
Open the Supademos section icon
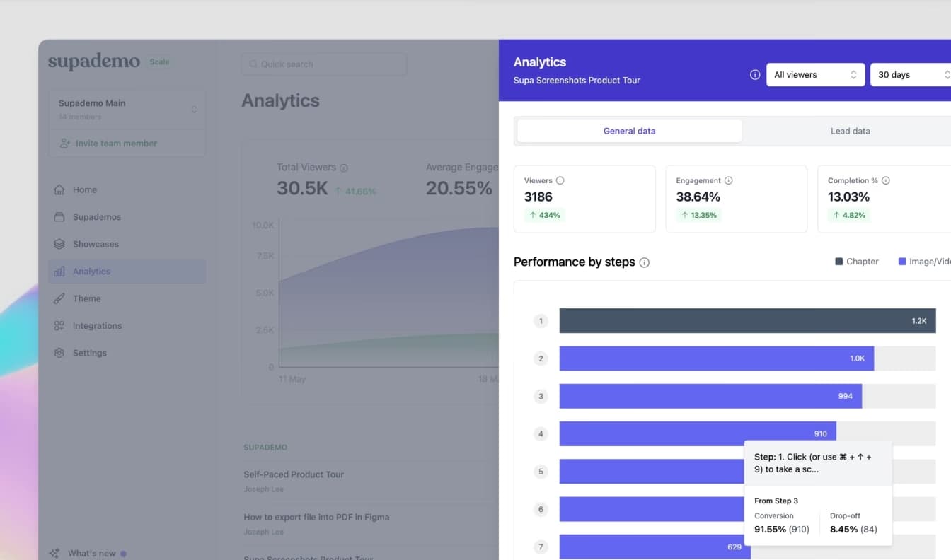(x=59, y=217)
